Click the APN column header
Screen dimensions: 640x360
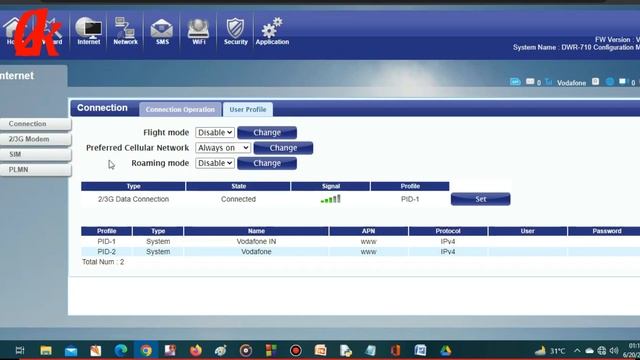coord(369,231)
